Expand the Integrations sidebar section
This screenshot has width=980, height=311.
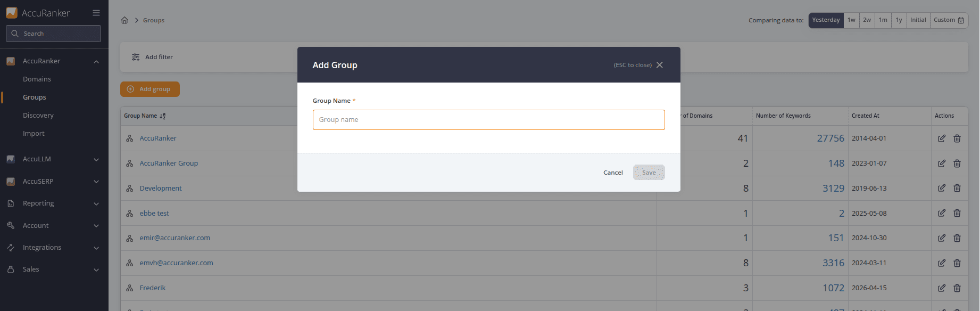pos(96,248)
